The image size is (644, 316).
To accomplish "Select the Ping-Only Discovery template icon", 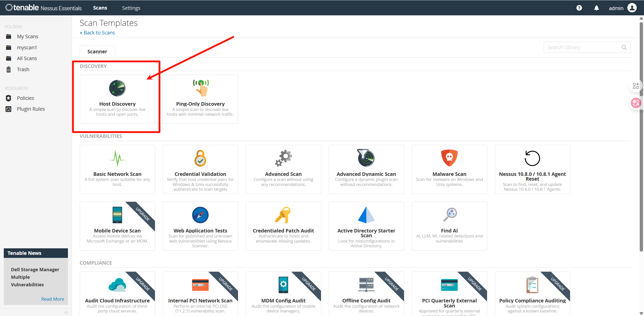I will tap(200, 88).
